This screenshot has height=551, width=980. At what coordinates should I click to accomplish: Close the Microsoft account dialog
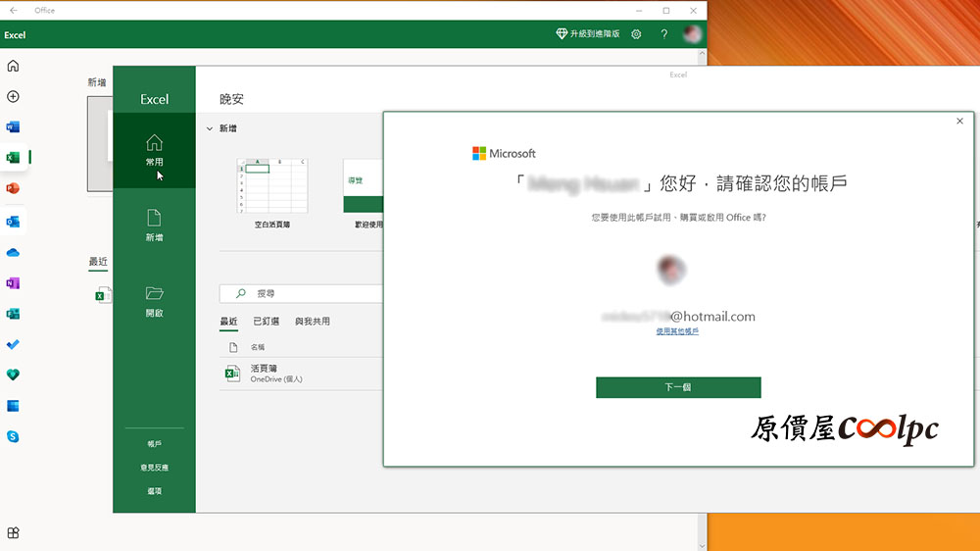pyautogui.click(x=960, y=121)
